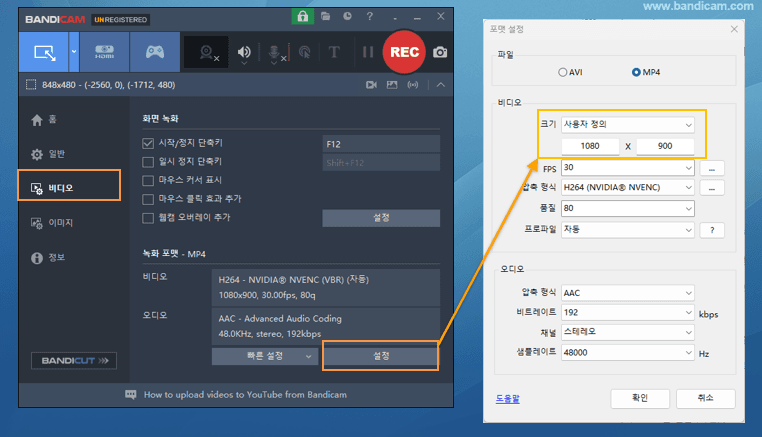Open 샘플레이트 dropdown showing 48000
The image size is (762, 437).
627,352
